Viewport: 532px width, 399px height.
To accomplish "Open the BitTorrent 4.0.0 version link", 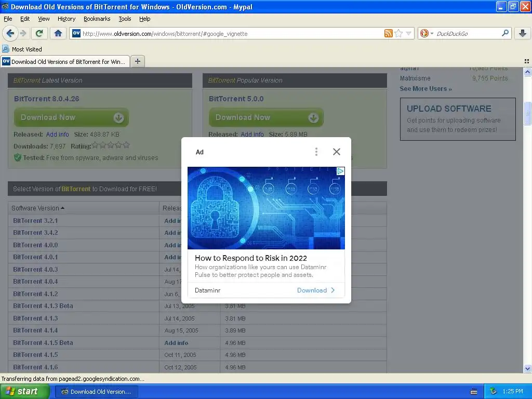I will pyautogui.click(x=35, y=245).
